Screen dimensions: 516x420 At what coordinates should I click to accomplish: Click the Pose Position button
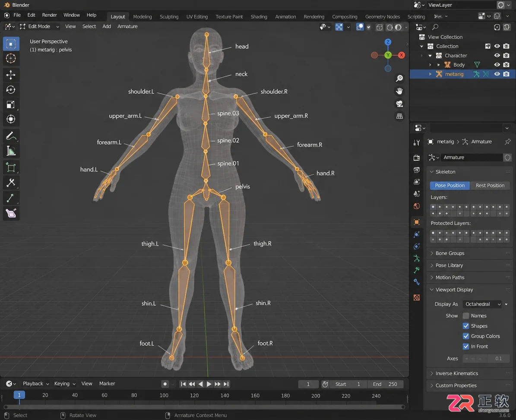coord(450,186)
